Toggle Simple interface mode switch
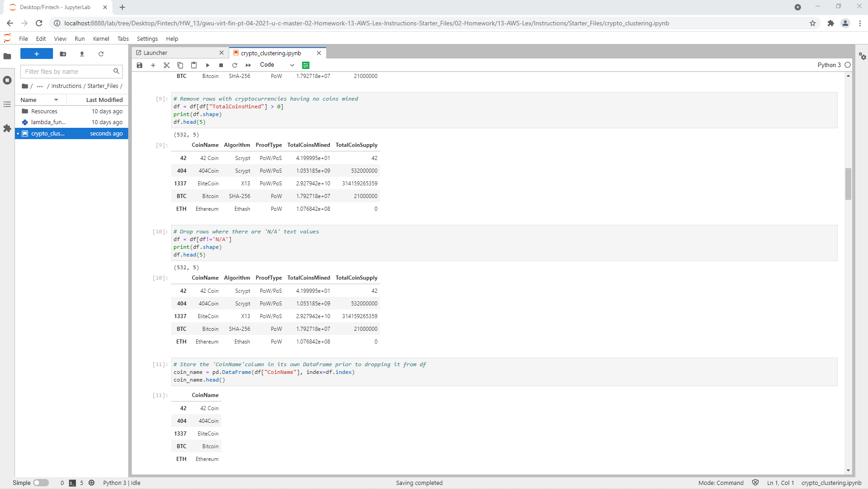Viewport: 868px width, 489px height. pos(41,483)
